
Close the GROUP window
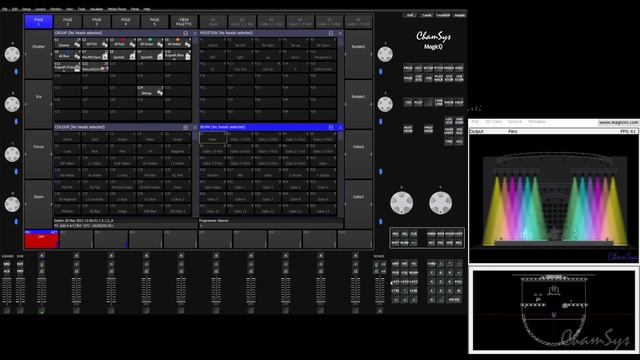(x=195, y=33)
